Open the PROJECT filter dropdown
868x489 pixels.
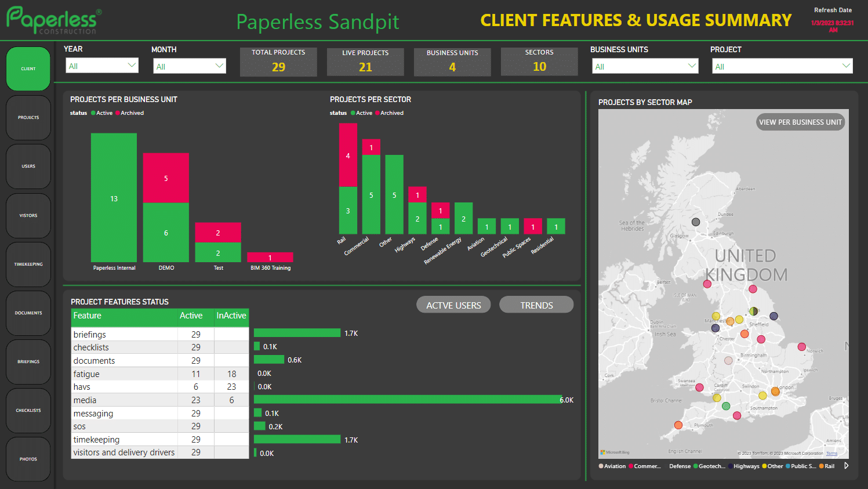coord(782,66)
